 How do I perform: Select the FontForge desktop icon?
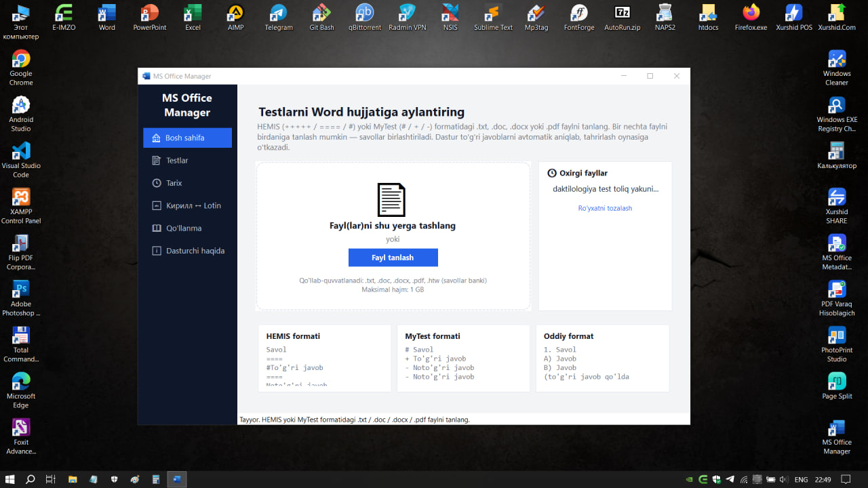[x=579, y=18]
